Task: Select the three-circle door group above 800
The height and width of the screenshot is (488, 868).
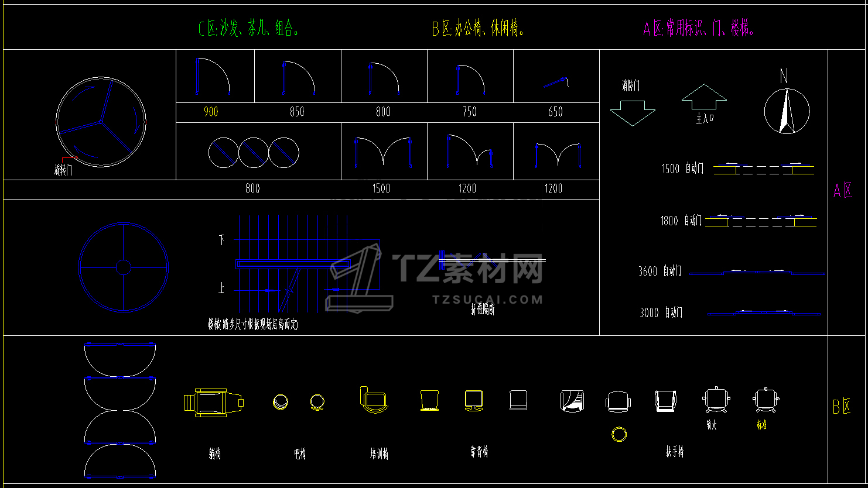Action: click(x=254, y=152)
